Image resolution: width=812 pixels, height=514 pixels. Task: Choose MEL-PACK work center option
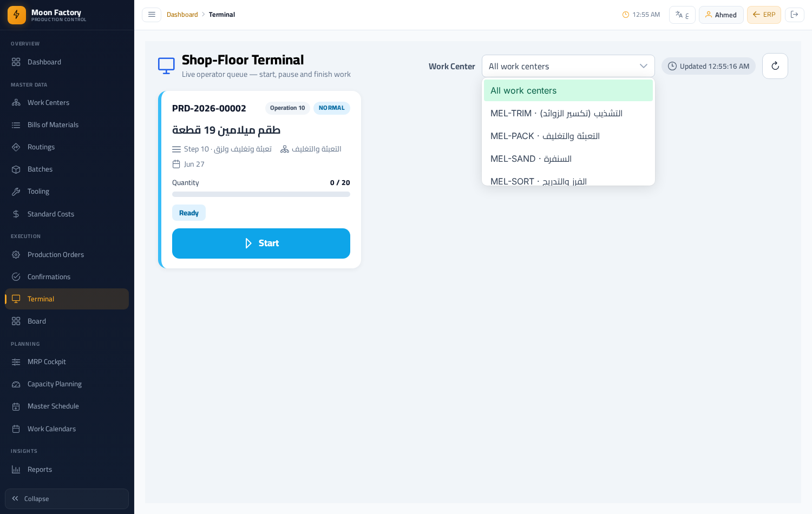568,136
